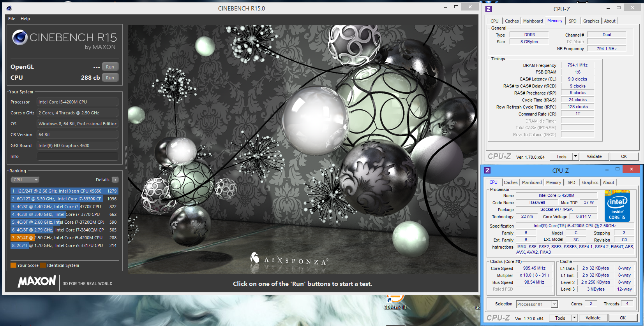644x326 pixels.
Task: Click OK in lower CPU-Z window
Action: click(623, 318)
